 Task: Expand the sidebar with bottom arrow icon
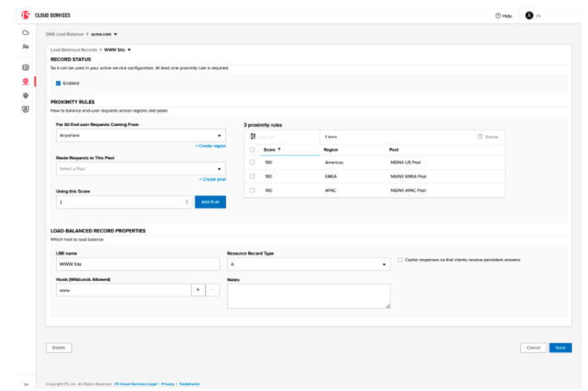tap(25, 383)
